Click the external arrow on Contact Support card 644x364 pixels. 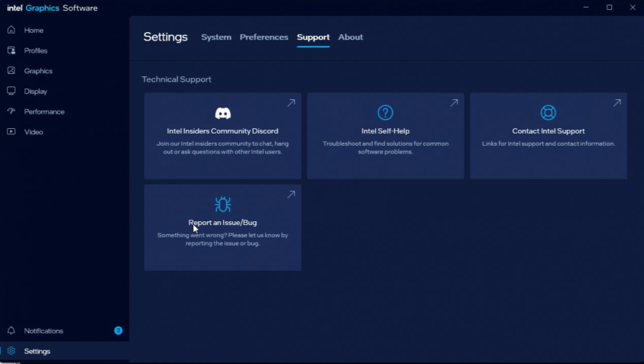click(x=617, y=103)
